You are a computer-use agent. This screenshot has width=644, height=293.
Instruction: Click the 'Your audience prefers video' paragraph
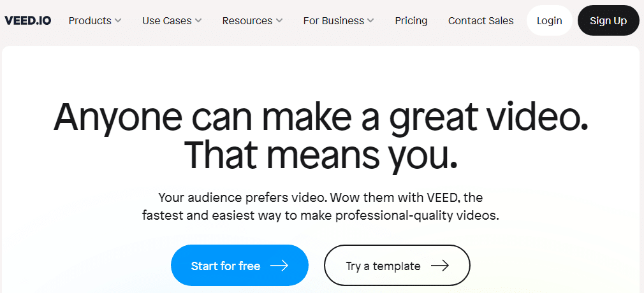[x=321, y=206]
